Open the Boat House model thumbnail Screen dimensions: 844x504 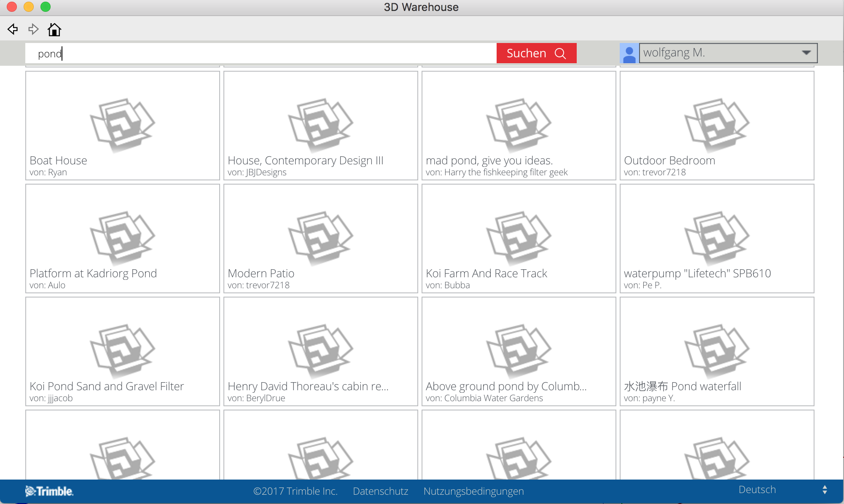pyautogui.click(x=123, y=124)
